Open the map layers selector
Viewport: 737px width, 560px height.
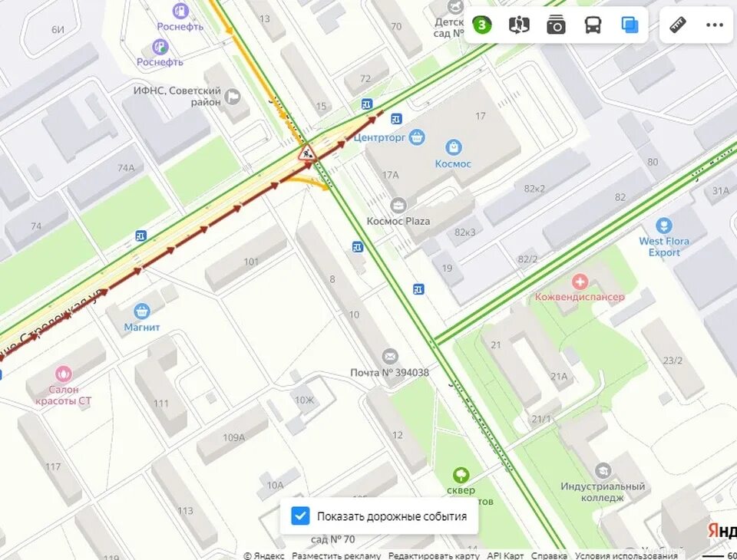tap(630, 25)
